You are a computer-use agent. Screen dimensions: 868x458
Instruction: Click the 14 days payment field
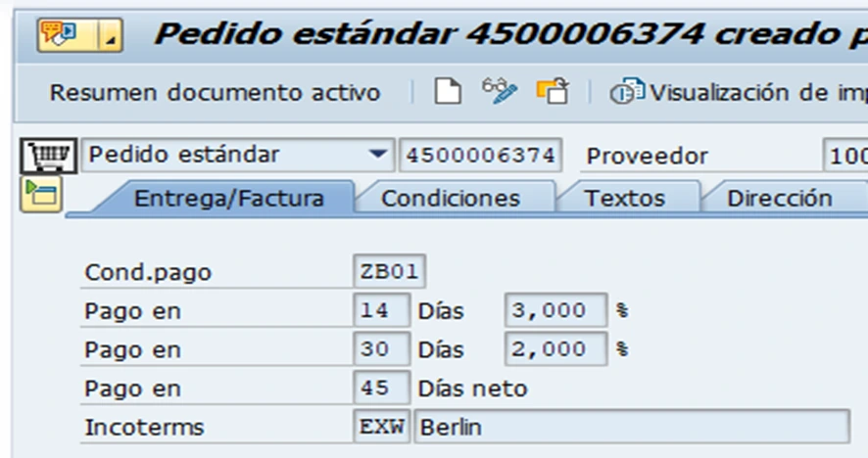[381, 310]
